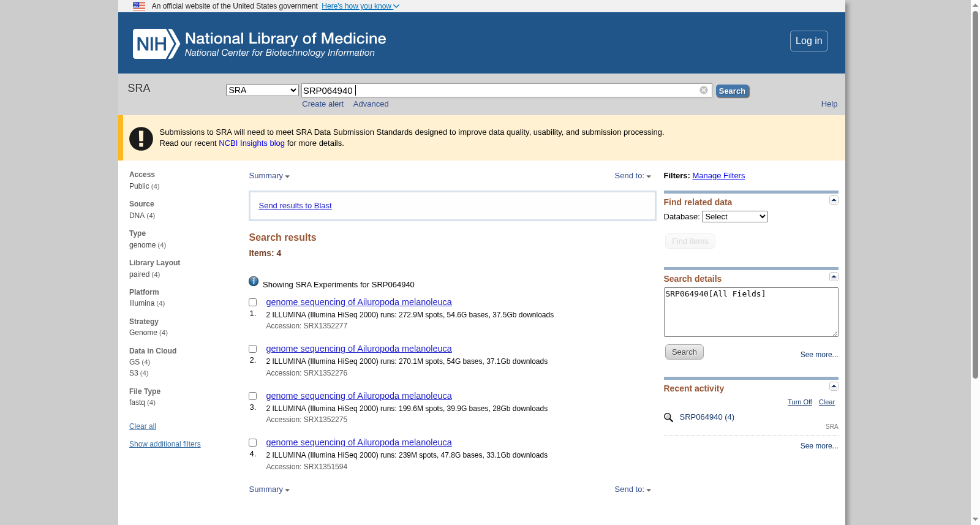Click the page vertical scrollbar thumb
Image resolution: width=980 pixels, height=525 pixels.
(975, 194)
